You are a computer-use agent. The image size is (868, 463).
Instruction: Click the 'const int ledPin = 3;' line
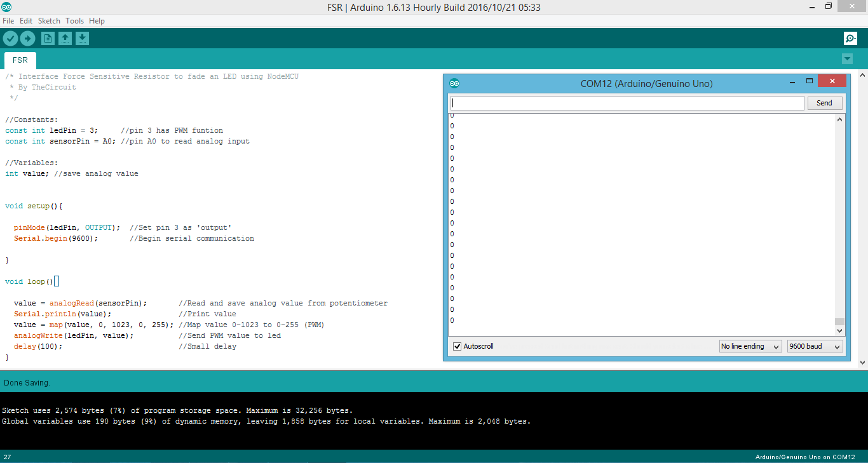(x=114, y=130)
